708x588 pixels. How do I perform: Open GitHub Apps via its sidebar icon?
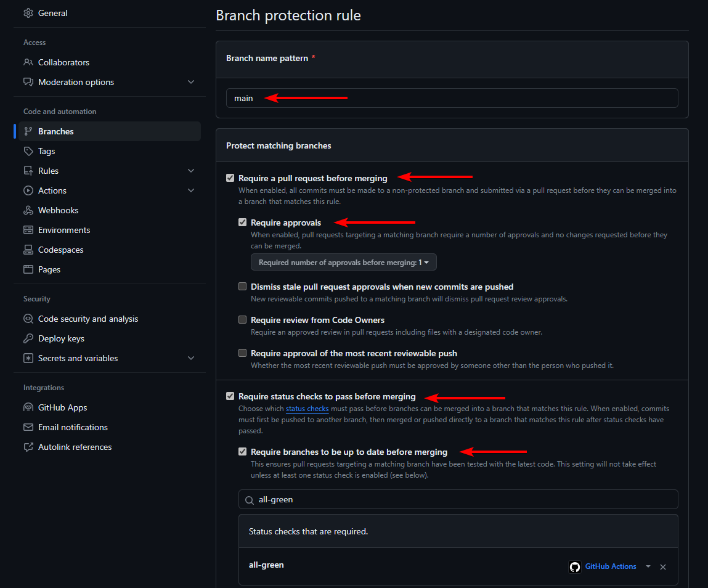coord(27,407)
